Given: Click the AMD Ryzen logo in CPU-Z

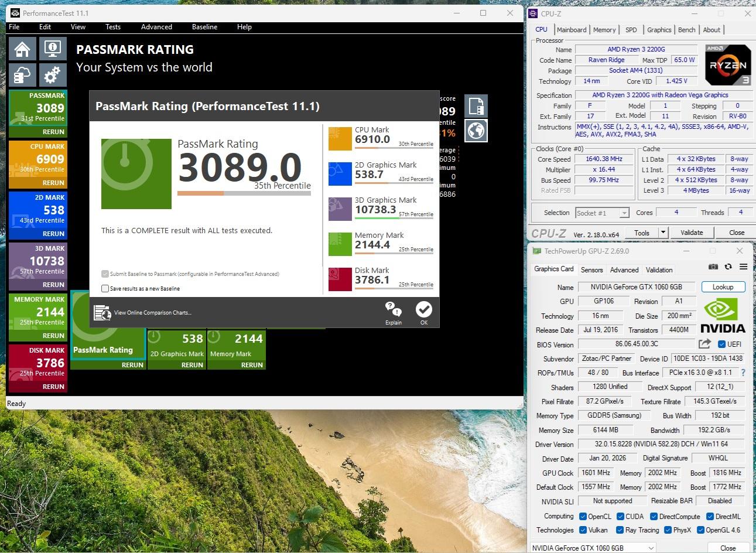Looking at the screenshot, I should (728, 64).
